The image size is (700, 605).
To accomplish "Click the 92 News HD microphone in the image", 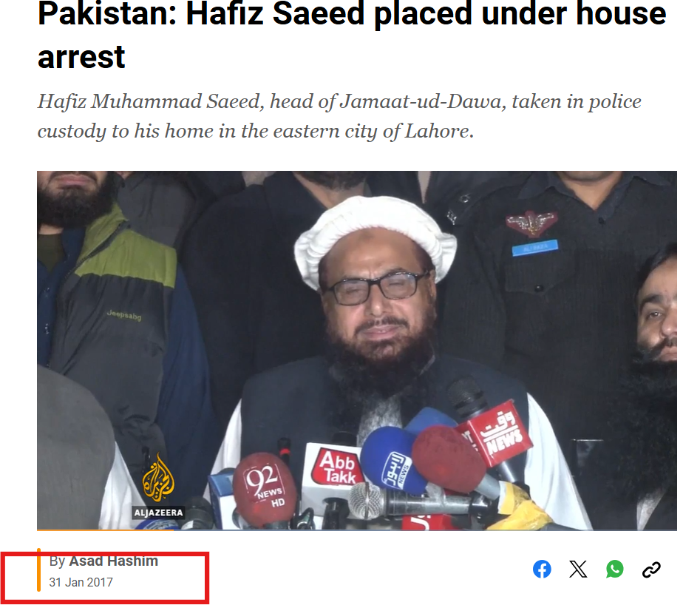I will pyautogui.click(x=265, y=490).
